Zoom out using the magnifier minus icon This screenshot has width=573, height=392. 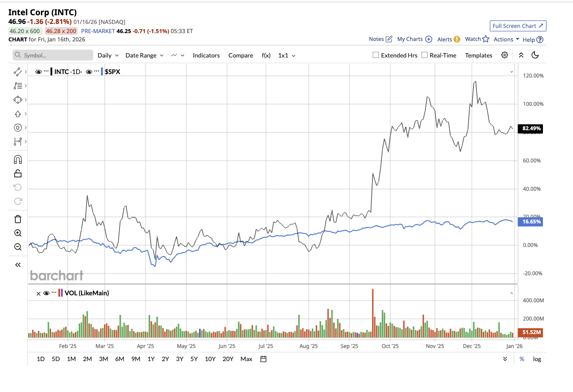click(x=18, y=247)
